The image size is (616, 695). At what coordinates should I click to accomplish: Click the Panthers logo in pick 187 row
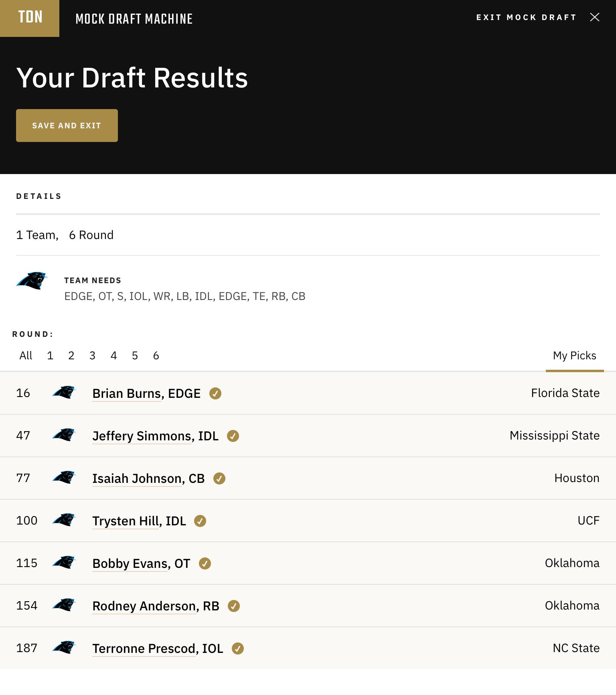point(64,647)
